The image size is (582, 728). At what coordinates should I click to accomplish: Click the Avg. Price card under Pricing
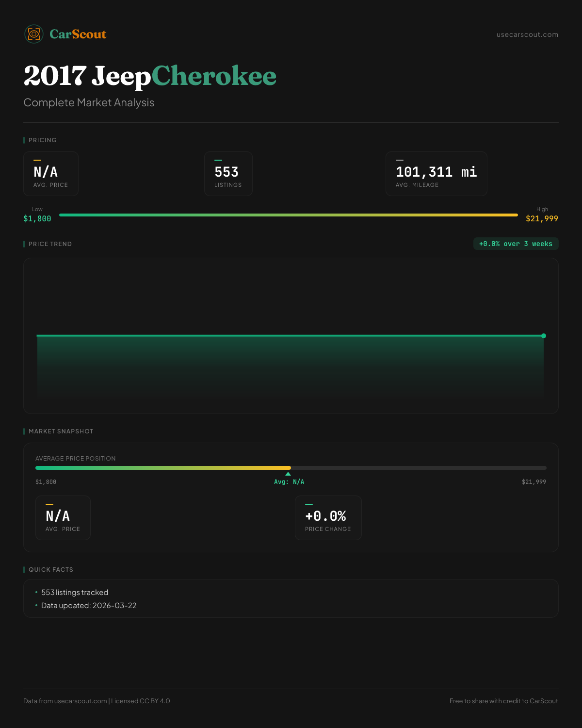[51, 174]
